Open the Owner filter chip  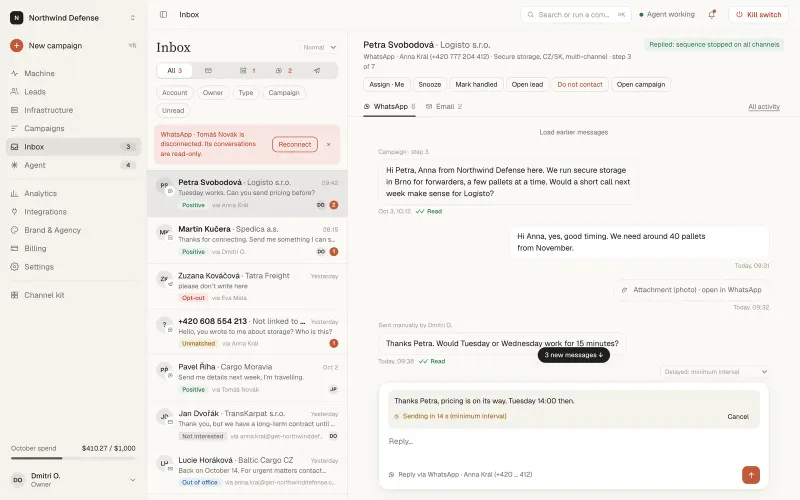(x=213, y=93)
